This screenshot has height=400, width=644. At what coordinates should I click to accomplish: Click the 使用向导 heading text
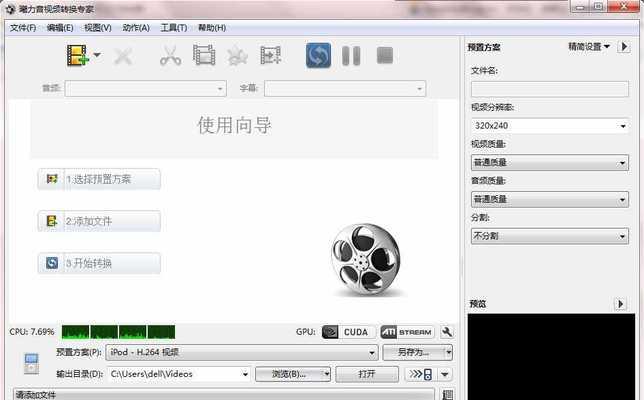pyautogui.click(x=235, y=125)
